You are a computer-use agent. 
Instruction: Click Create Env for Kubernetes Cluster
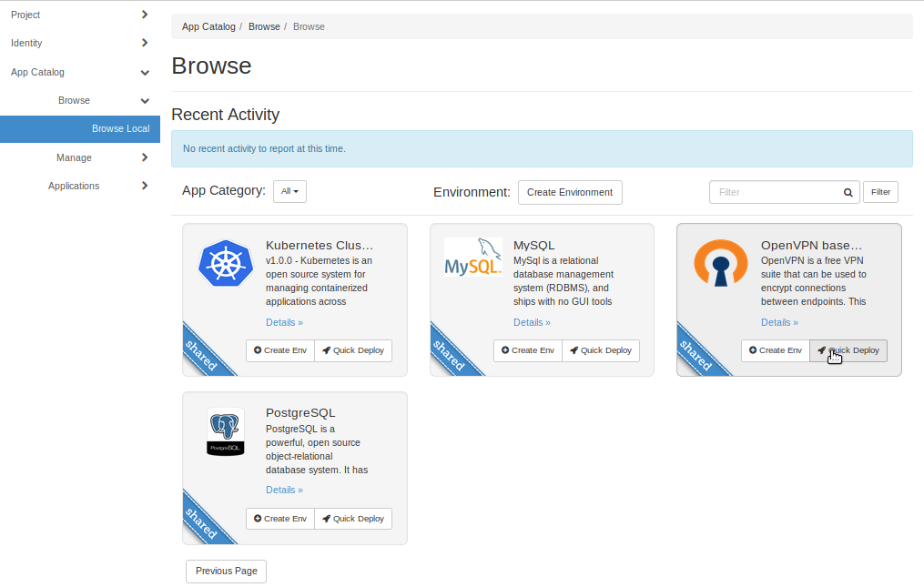tap(280, 350)
